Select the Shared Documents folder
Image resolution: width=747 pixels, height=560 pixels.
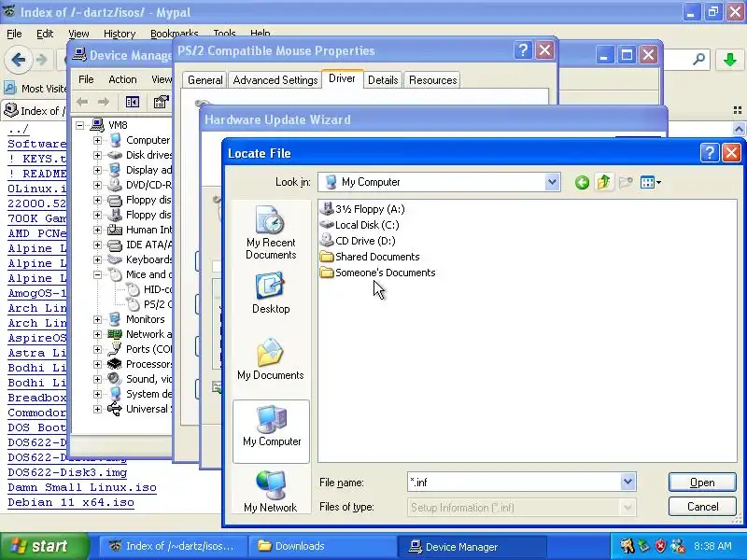point(370,257)
